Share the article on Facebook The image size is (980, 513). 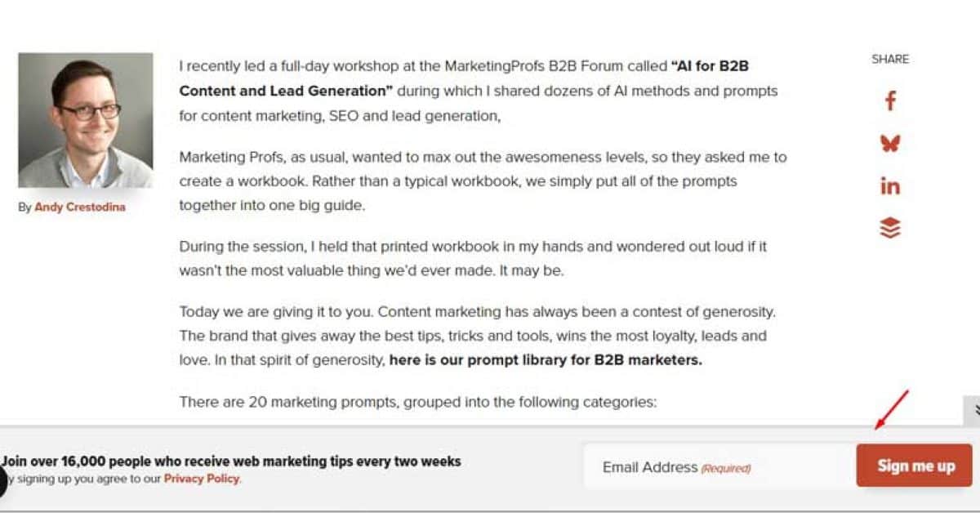tap(890, 101)
